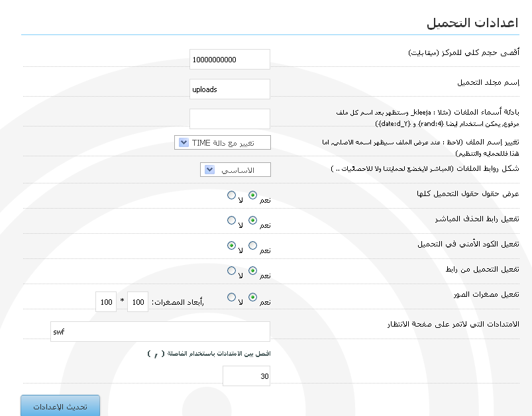Select لا for عرض حقول التحميل كلها
The height and width of the screenshot is (416, 532).
pos(231,195)
